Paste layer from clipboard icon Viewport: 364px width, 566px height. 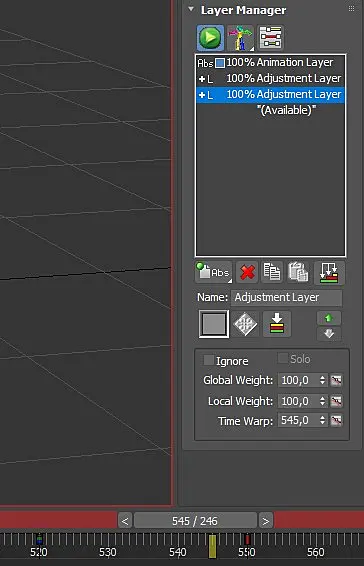click(x=298, y=272)
